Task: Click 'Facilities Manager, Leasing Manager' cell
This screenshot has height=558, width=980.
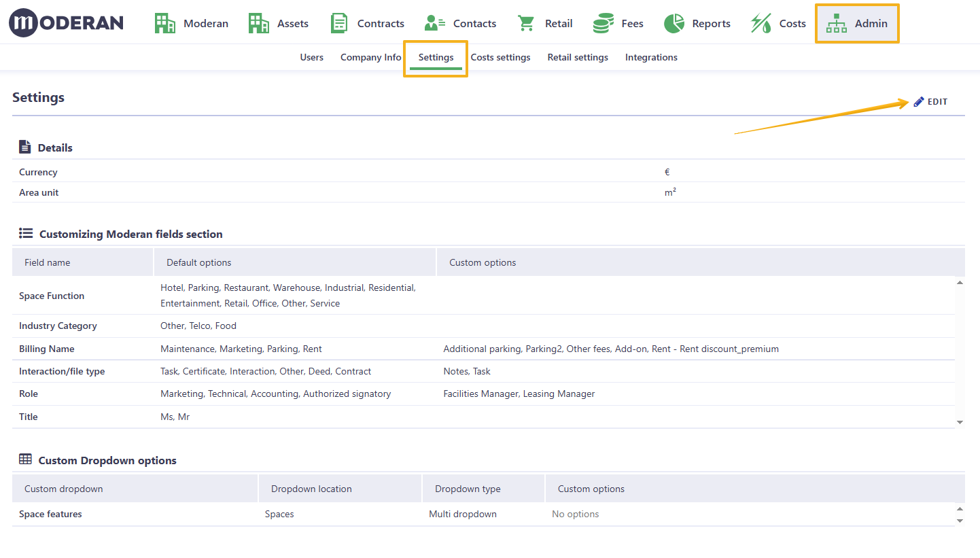Action: 519,394
